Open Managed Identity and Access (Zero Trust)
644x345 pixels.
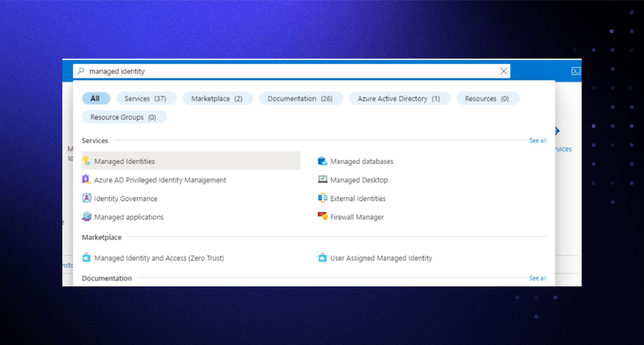(159, 258)
